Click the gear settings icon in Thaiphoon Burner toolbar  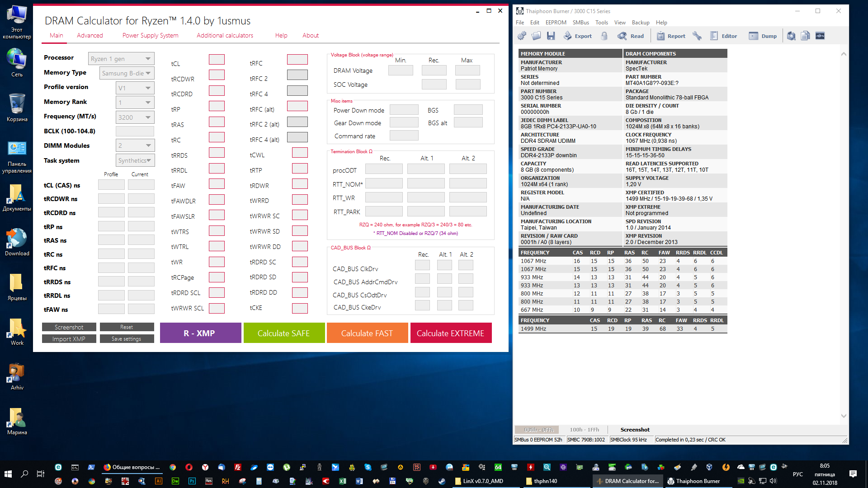point(522,36)
